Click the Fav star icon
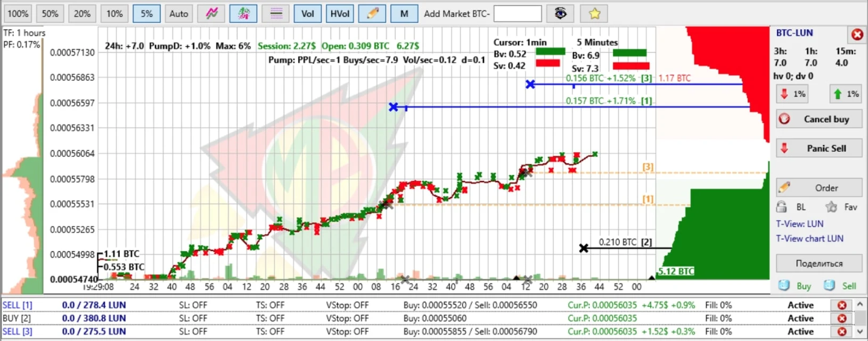Image resolution: width=868 pixels, height=341 pixels. [x=831, y=207]
